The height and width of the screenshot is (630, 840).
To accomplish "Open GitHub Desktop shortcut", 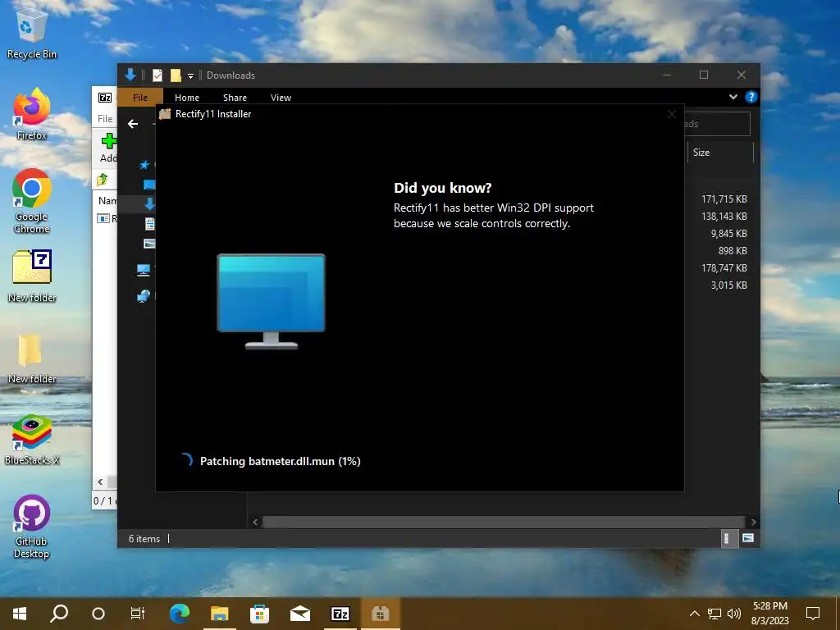I will pyautogui.click(x=32, y=527).
